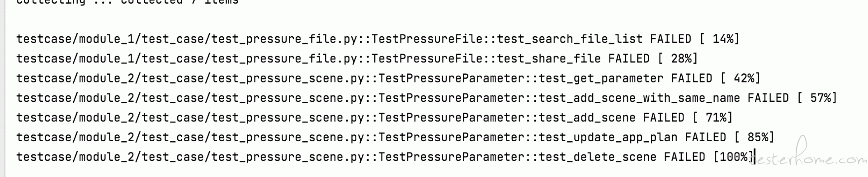Click the [ 71%] progress indicator
Viewport: 868px width, 177px height.
[x=712, y=118]
